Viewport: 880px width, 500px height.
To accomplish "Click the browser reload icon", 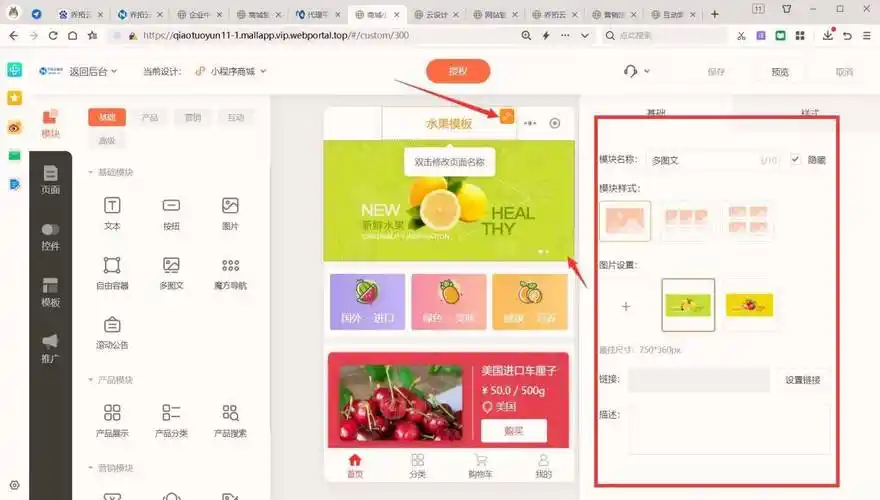I will pyautogui.click(x=53, y=35).
